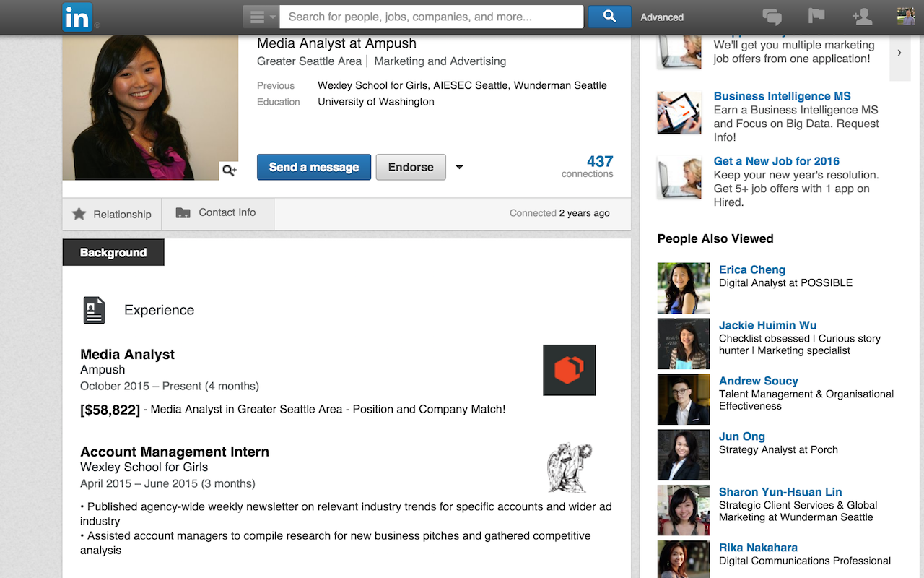This screenshot has height=578, width=924.
Task: Expand the arrow next to Endorse
Action: (x=459, y=168)
